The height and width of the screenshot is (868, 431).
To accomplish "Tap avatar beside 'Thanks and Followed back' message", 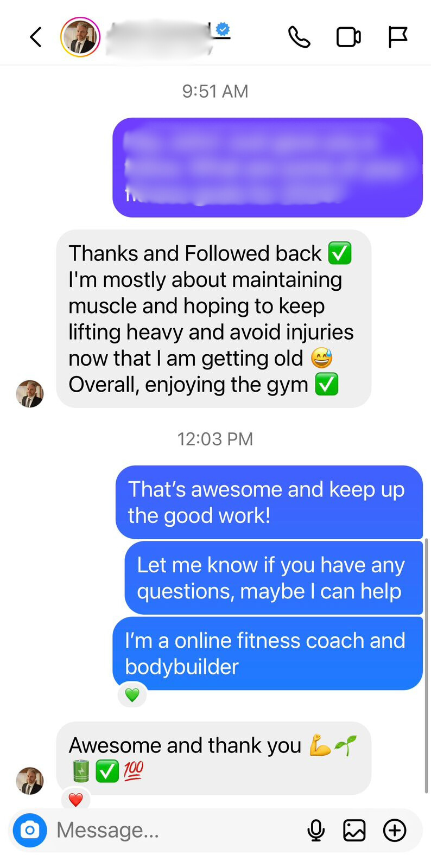I will pyautogui.click(x=30, y=394).
